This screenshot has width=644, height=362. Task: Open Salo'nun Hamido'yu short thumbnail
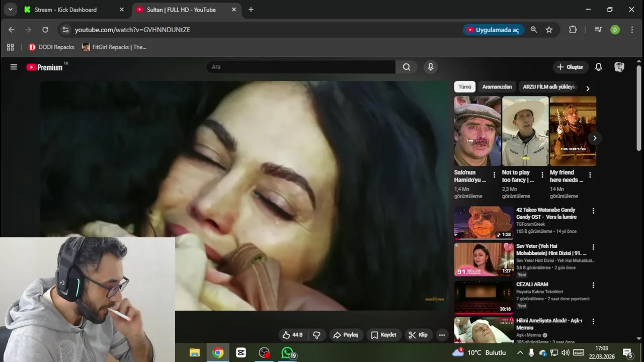click(477, 131)
